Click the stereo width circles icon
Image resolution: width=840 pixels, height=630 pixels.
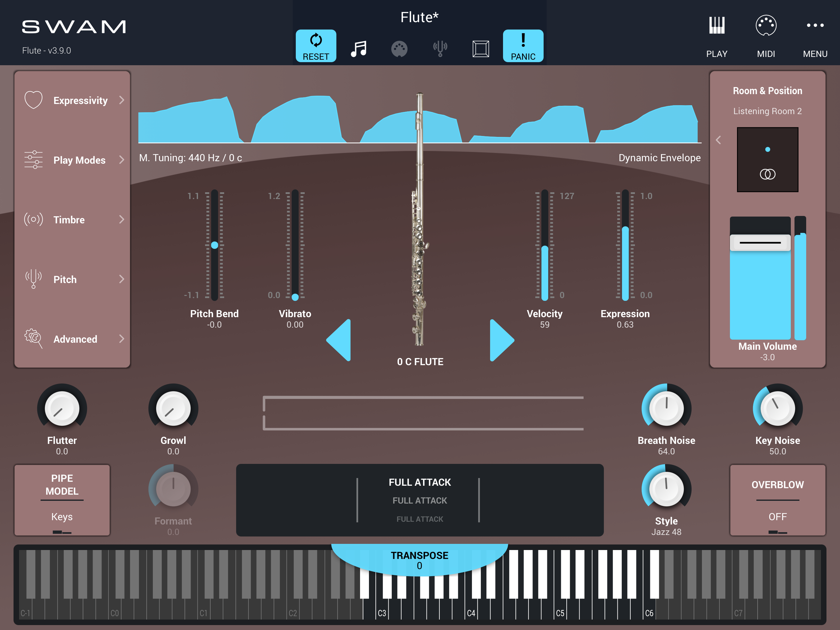pos(767,174)
